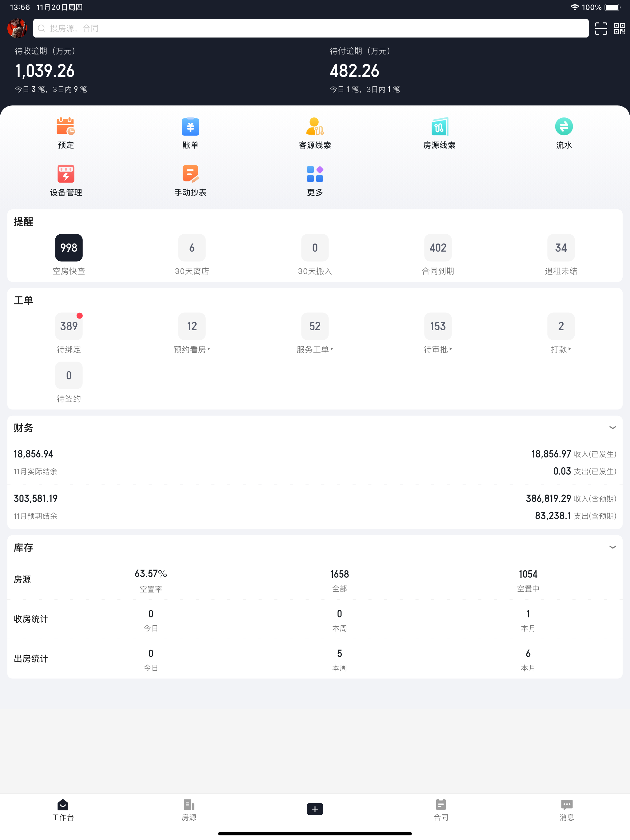The height and width of the screenshot is (840, 630).
Task: Tap the scan frame icon beside search
Action: 601,29
